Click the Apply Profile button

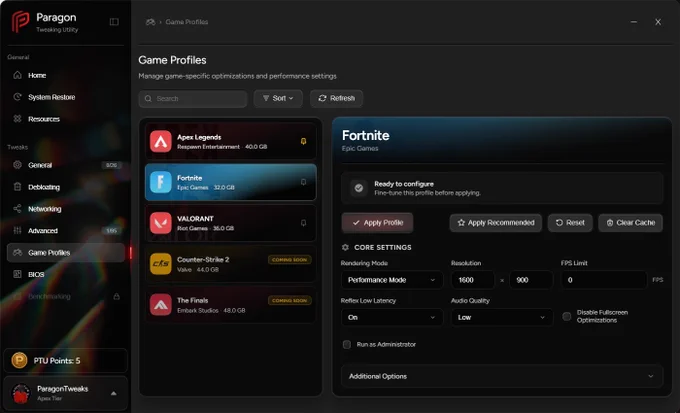pos(377,223)
